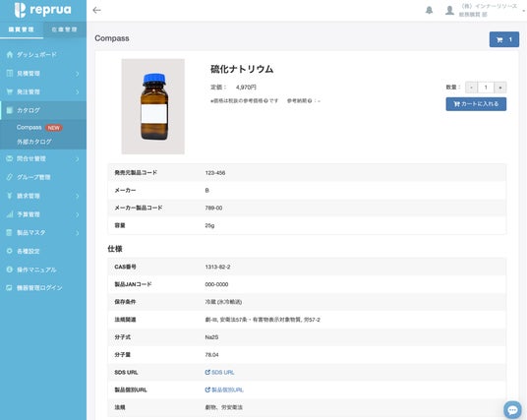Image resolution: width=527 pixels, height=420 pixels.
Task: Go to ダッシュボード home icon
Action: click(10, 54)
